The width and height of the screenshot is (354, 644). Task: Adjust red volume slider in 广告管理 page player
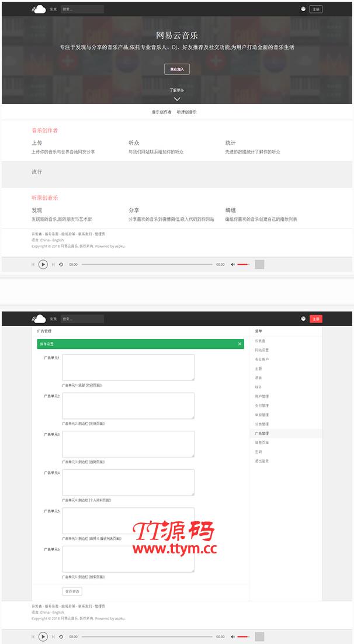click(243, 636)
